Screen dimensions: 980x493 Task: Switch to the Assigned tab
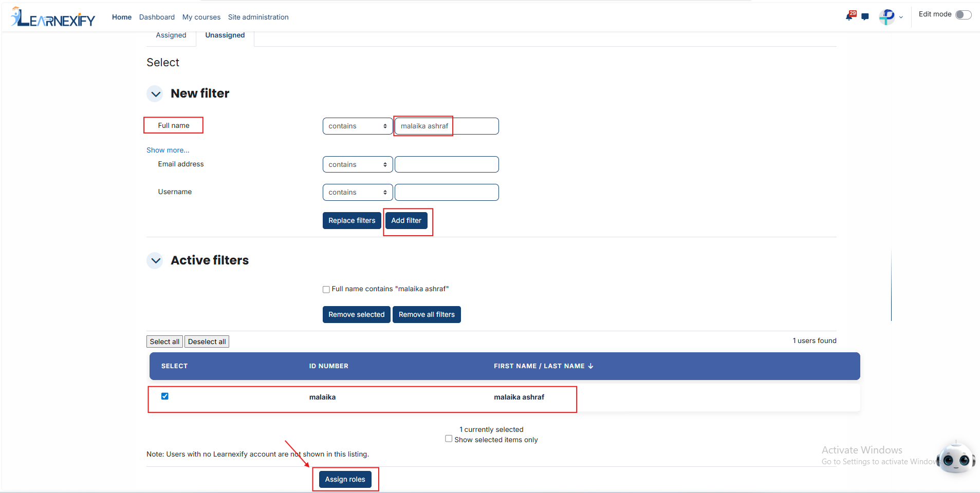[x=171, y=35]
